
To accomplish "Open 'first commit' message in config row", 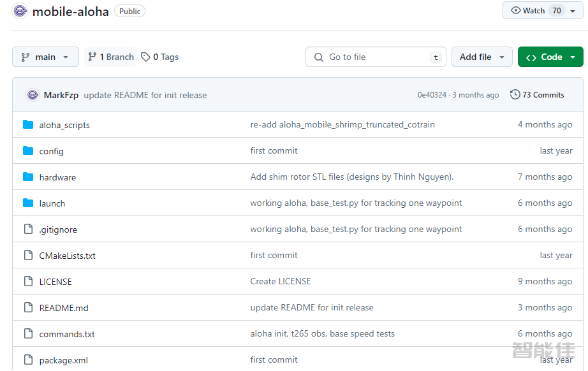I will point(274,150).
